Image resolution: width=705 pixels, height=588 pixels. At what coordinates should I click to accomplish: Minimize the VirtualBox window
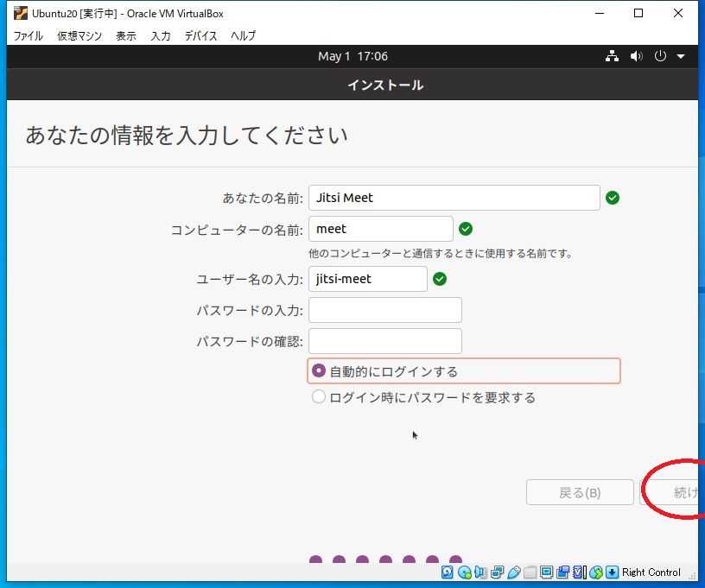coord(600,13)
